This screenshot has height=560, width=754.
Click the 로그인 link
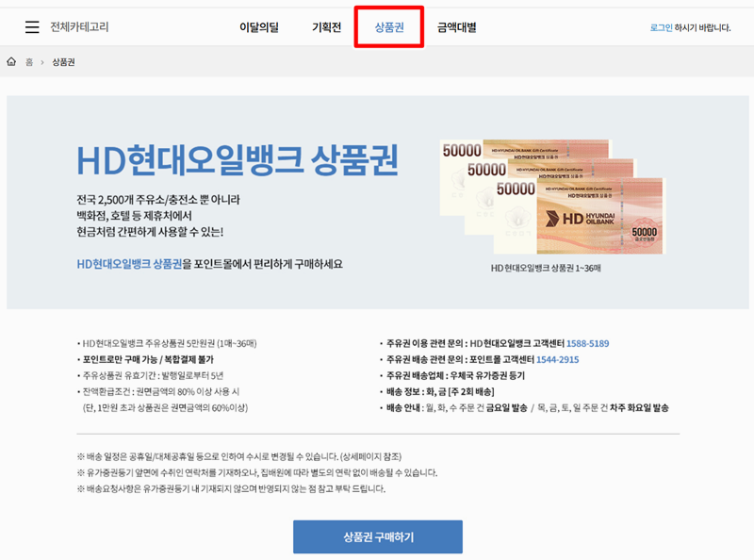pyautogui.click(x=662, y=28)
